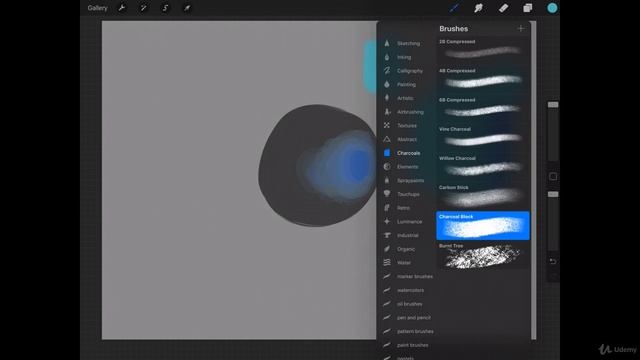Click the Touchups icon

point(387,194)
